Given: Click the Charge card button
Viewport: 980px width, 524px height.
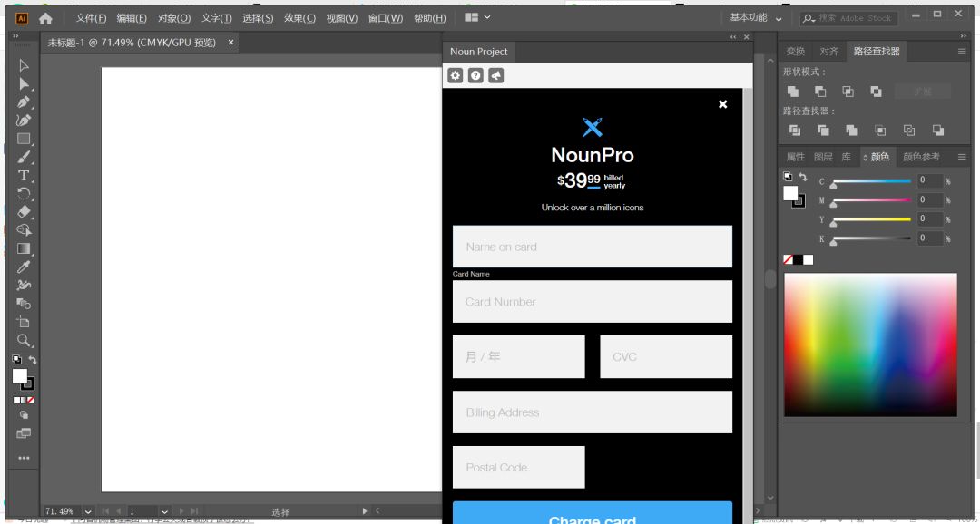Looking at the screenshot, I should coord(592,512).
